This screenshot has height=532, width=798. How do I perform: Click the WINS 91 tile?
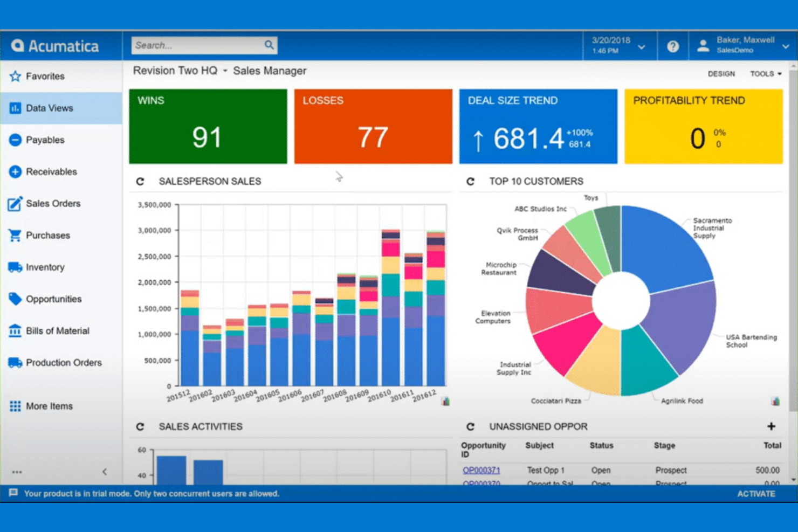point(208,126)
